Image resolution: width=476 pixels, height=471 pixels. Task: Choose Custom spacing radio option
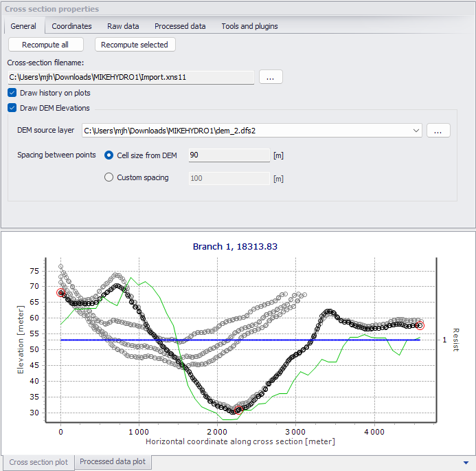point(109,177)
